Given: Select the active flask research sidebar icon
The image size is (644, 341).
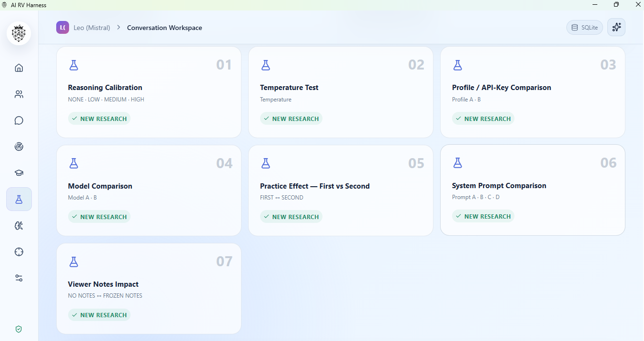Looking at the screenshot, I should [x=19, y=199].
